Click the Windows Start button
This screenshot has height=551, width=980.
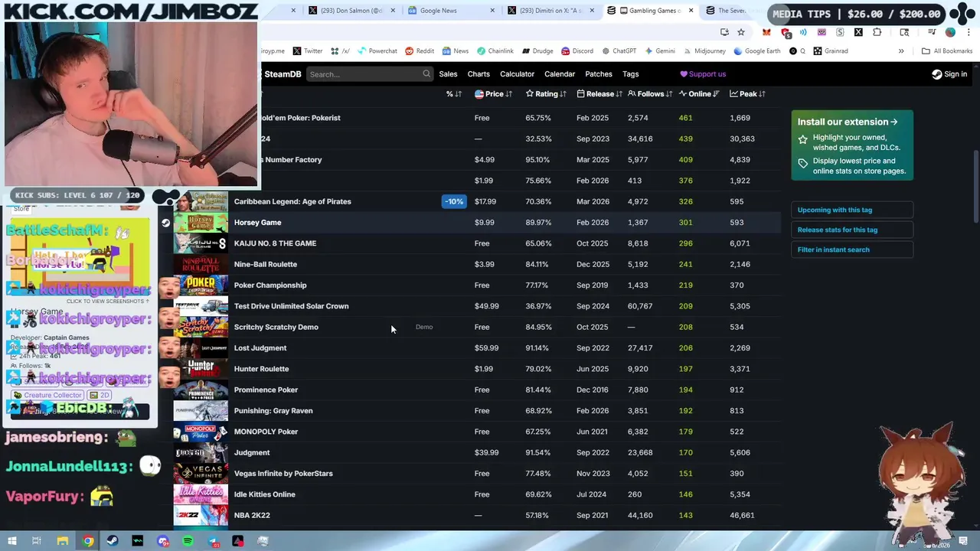(x=11, y=541)
